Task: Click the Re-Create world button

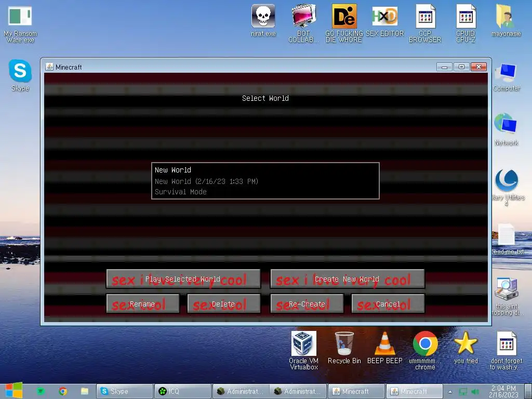Action: pos(307,303)
